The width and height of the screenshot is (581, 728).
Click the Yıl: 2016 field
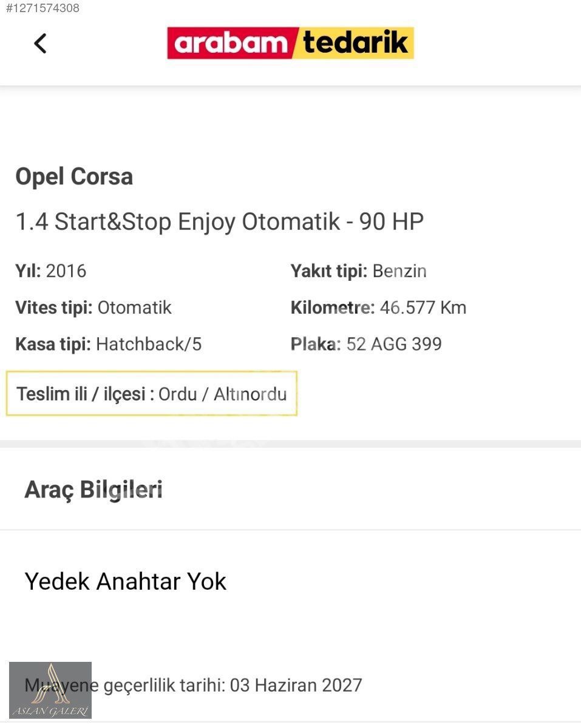[51, 271]
